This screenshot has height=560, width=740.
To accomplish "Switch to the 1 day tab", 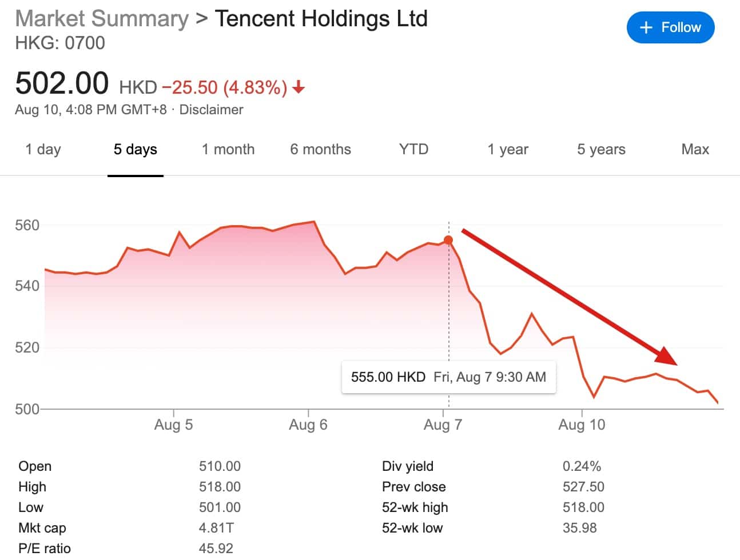I will click(x=43, y=150).
